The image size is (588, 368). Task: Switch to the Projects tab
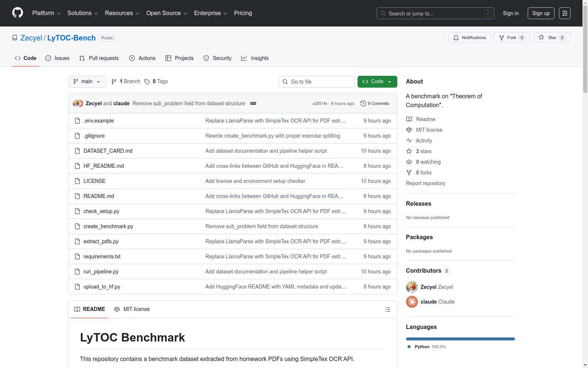[179, 58]
